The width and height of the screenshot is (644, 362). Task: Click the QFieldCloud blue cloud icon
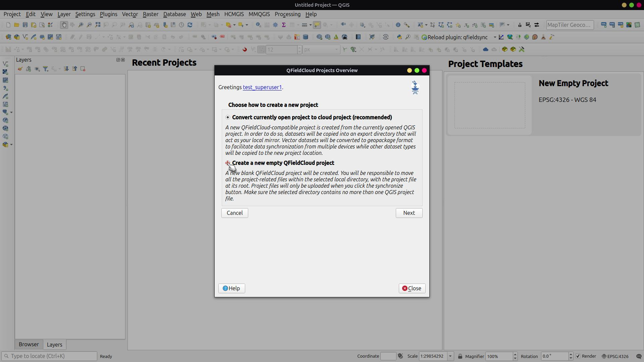pyautogui.click(x=485, y=50)
